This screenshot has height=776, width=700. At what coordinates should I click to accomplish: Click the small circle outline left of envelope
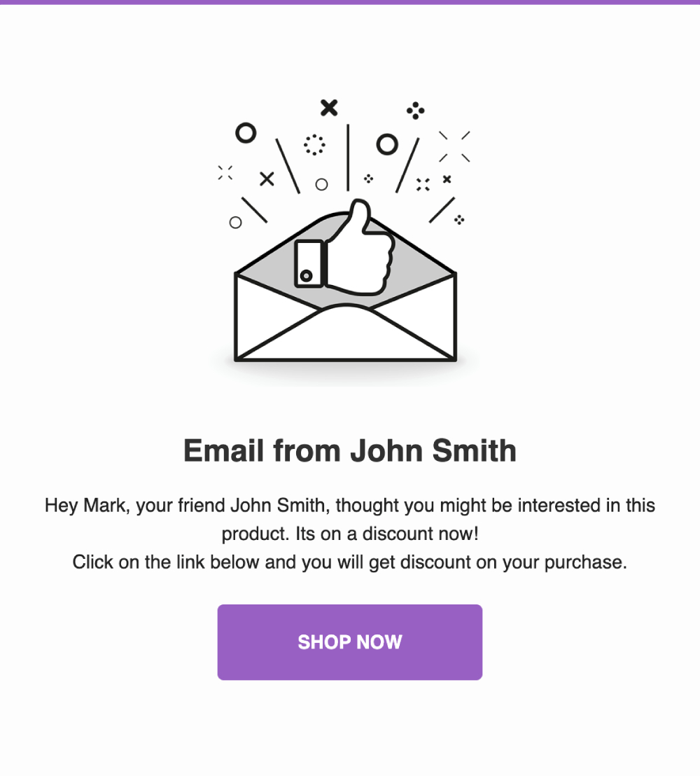pyautogui.click(x=236, y=222)
